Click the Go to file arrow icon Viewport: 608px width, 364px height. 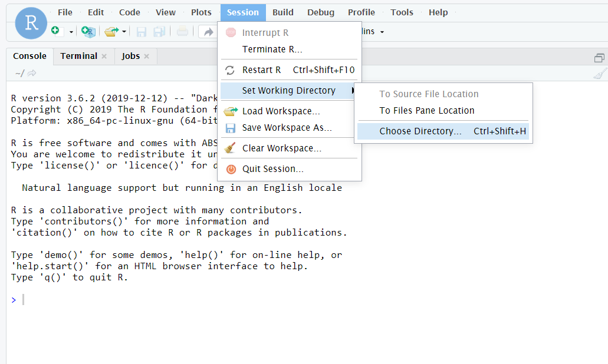[207, 31]
